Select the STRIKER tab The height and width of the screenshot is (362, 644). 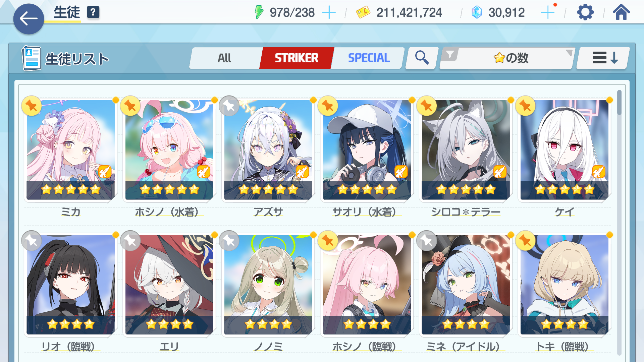coord(297,58)
